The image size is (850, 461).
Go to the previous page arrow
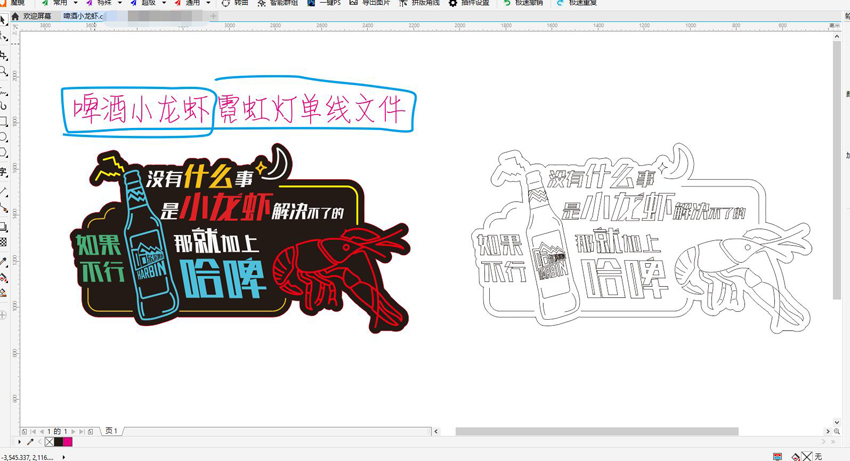[x=41, y=432]
